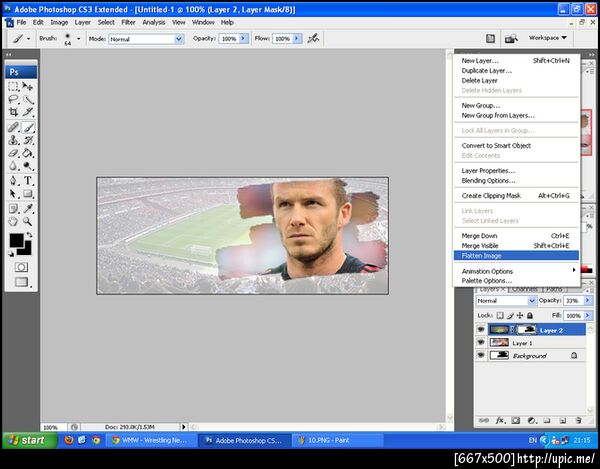The height and width of the screenshot is (469, 600).
Task: Hide Layer 2 using its eye icon
Action: (481, 329)
